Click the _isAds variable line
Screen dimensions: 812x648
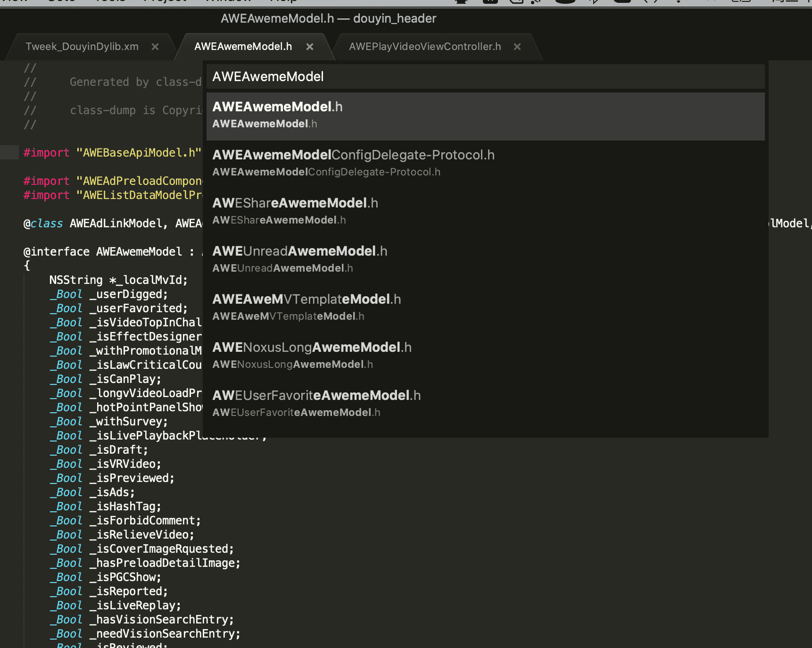point(92,492)
